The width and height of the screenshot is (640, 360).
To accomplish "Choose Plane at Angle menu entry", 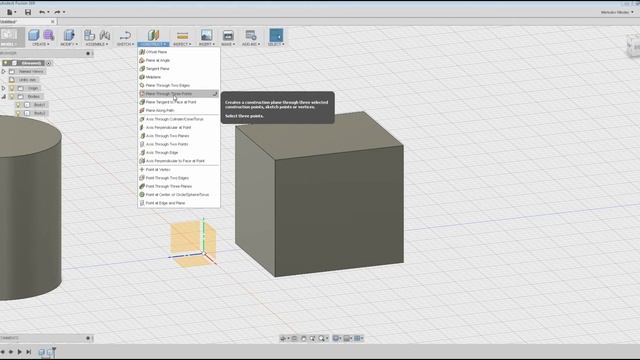I will pos(179,60).
